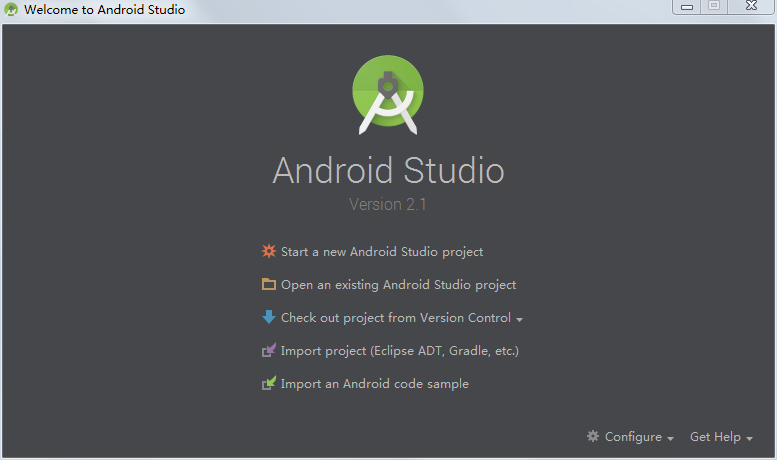
Task: Click the Version 2.1 text
Action: point(388,204)
